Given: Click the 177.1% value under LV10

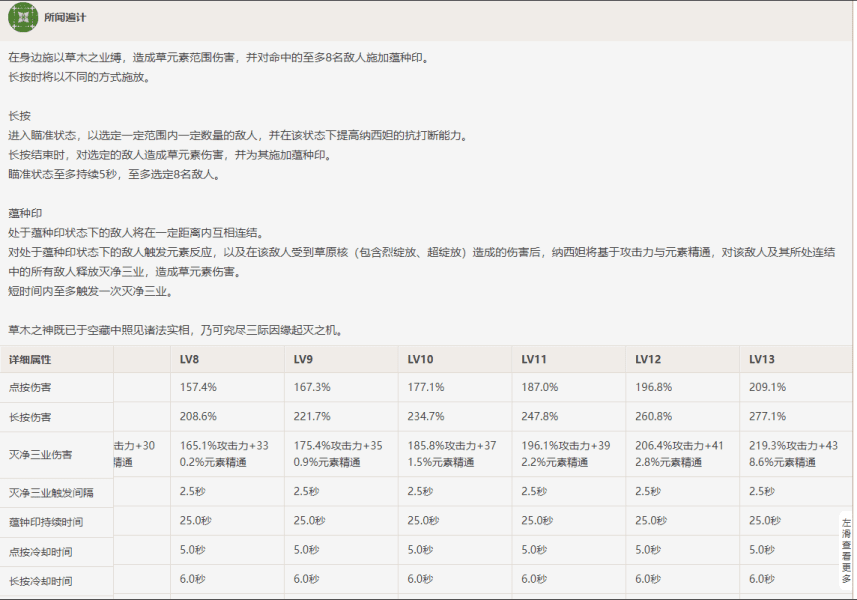Looking at the screenshot, I should 425,387.
